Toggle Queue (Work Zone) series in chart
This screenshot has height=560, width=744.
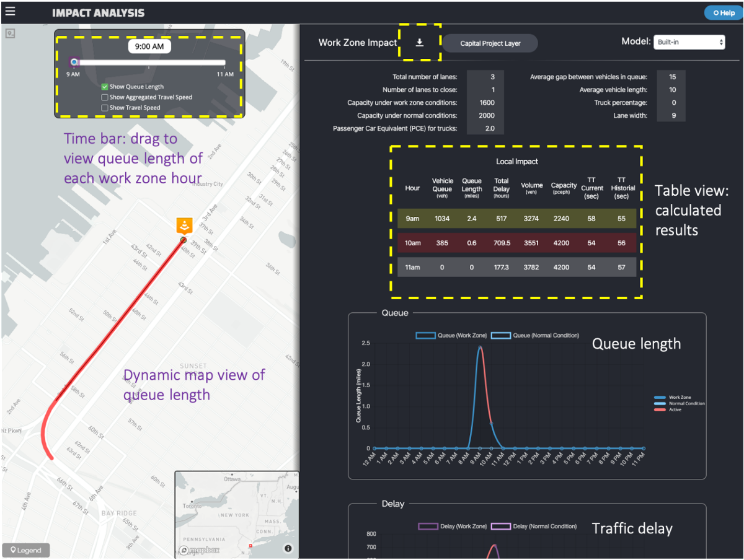(x=451, y=335)
